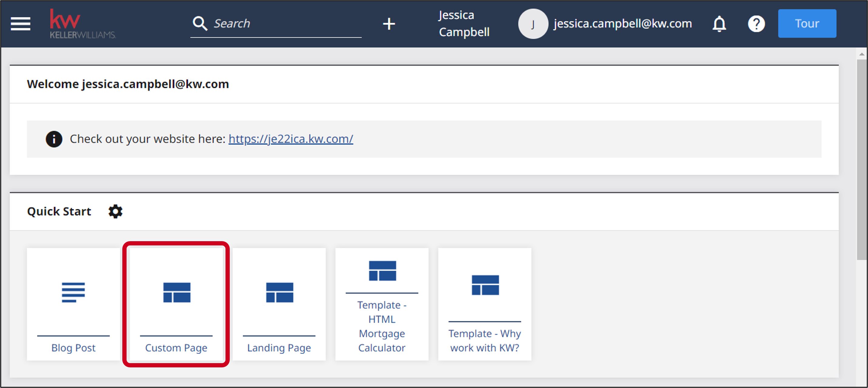Click the Jessica Campbell name label
Screen dimensions: 868x388
[x=464, y=24]
